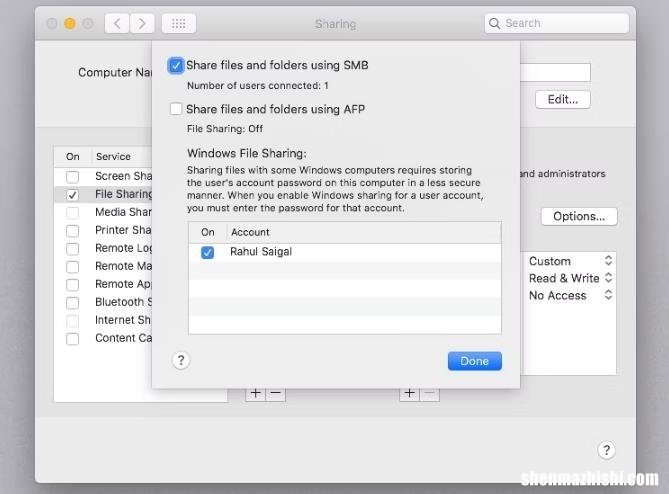The image size is (669, 494).
Task: Open the No Access permission dropdown
Action: point(570,295)
